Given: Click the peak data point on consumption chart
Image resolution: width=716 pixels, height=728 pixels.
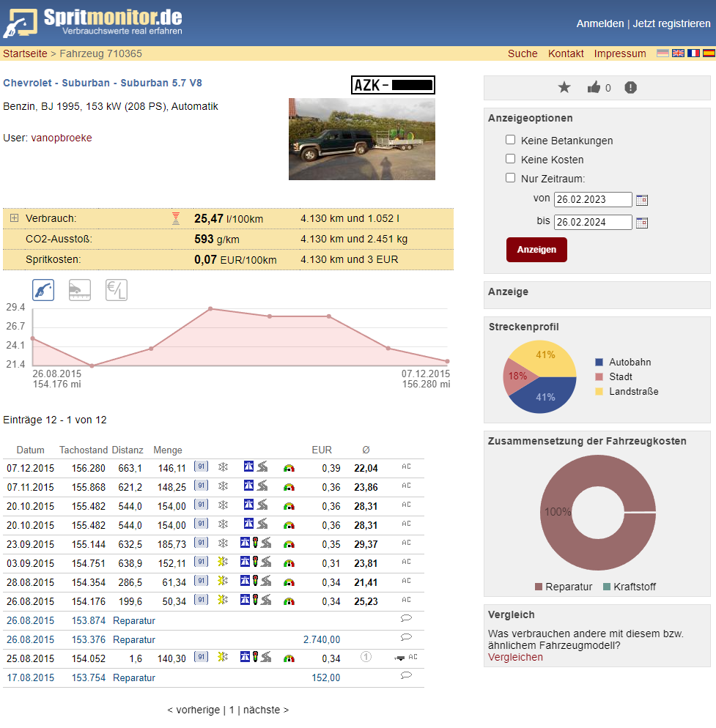Looking at the screenshot, I should click(x=210, y=308).
